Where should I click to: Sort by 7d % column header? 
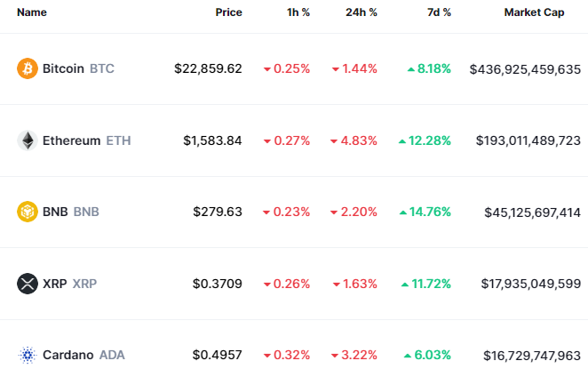[x=437, y=13]
